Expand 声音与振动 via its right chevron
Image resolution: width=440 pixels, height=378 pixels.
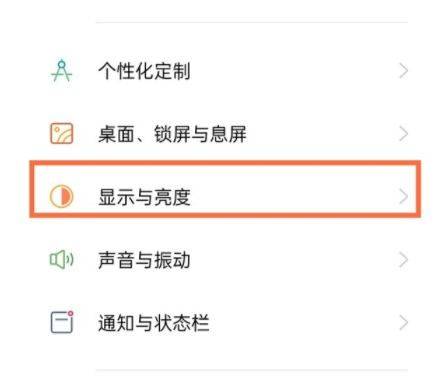point(403,260)
